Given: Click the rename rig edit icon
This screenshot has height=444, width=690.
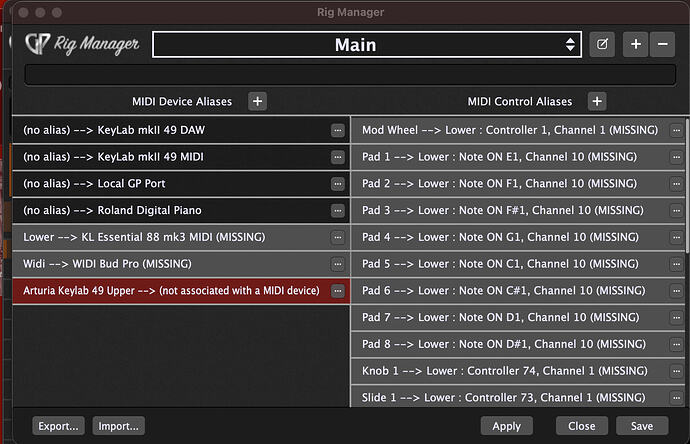Looking at the screenshot, I should (602, 44).
